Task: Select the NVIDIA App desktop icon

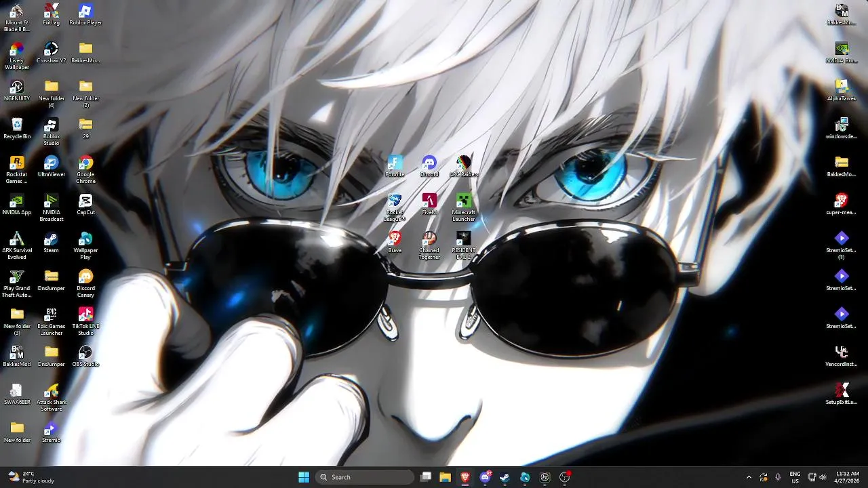Action: 17,205
